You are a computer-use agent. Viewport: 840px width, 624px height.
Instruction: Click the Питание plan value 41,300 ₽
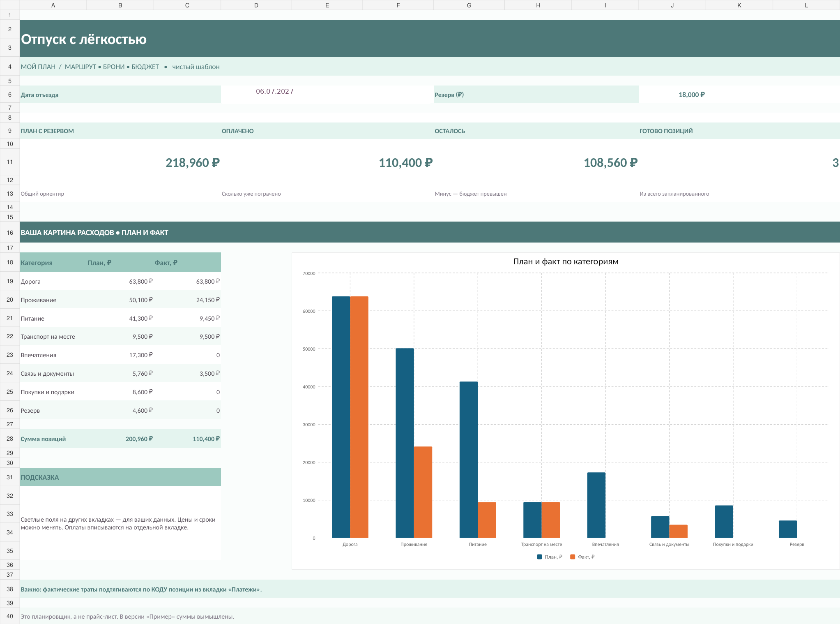coord(140,318)
